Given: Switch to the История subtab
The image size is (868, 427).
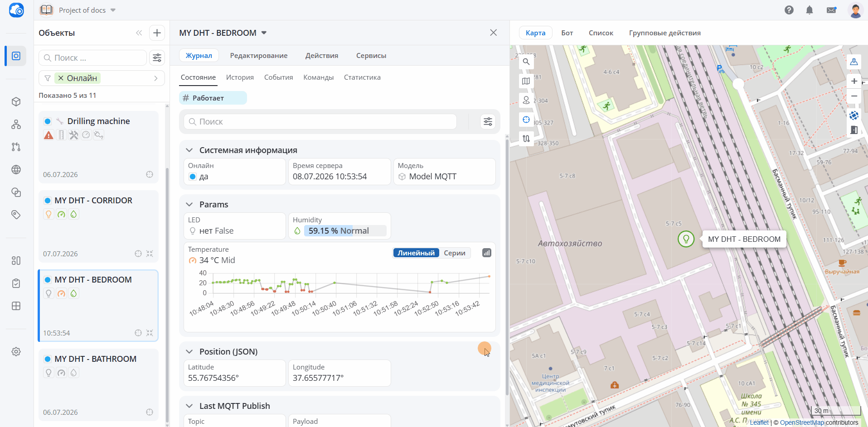Looking at the screenshot, I should tap(240, 77).
